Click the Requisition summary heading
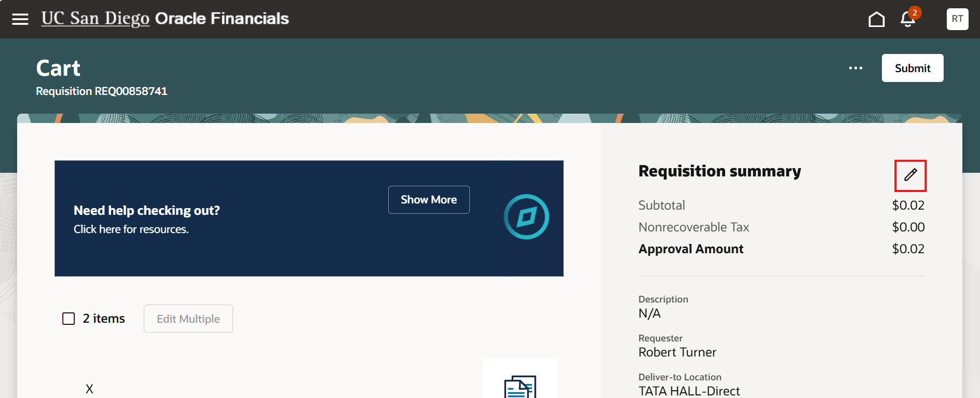The width and height of the screenshot is (980, 398). point(720,171)
